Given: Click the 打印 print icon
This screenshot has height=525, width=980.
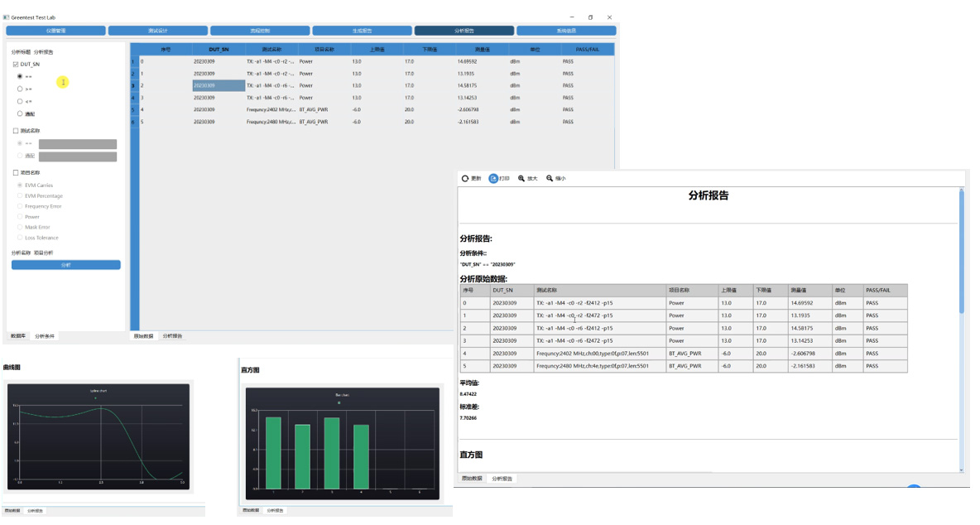Looking at the screenshot, I should click(x=493, y=178).
